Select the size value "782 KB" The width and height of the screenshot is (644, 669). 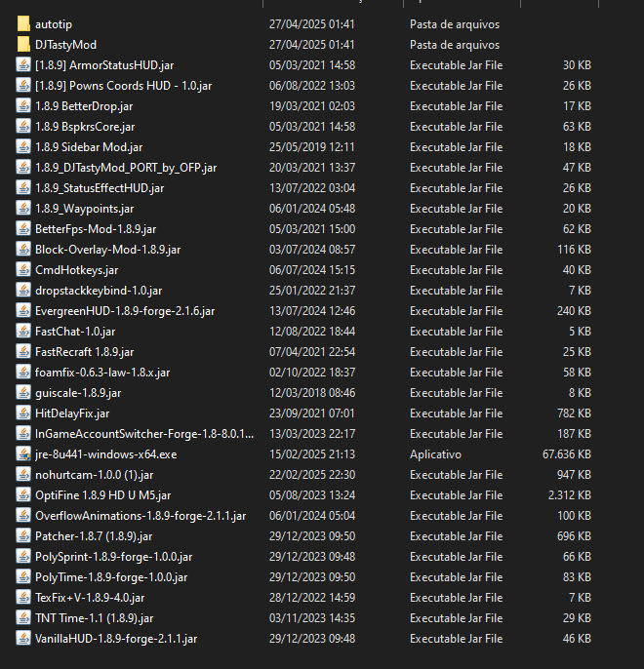pyautogui.click(x=574, y=413)
